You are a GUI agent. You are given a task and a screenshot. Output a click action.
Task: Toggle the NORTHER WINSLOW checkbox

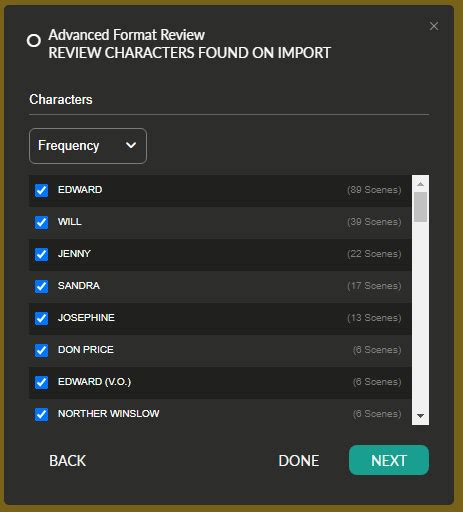point(42,414)
